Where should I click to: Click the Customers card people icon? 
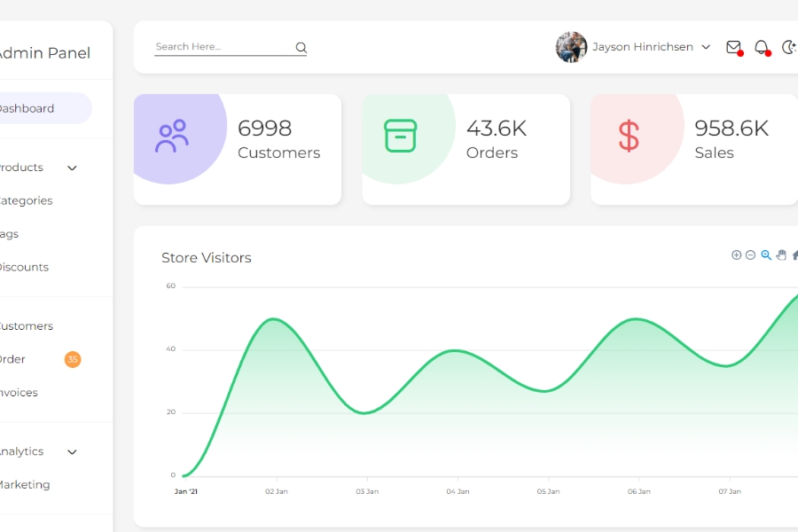click(x=172, y=137)
